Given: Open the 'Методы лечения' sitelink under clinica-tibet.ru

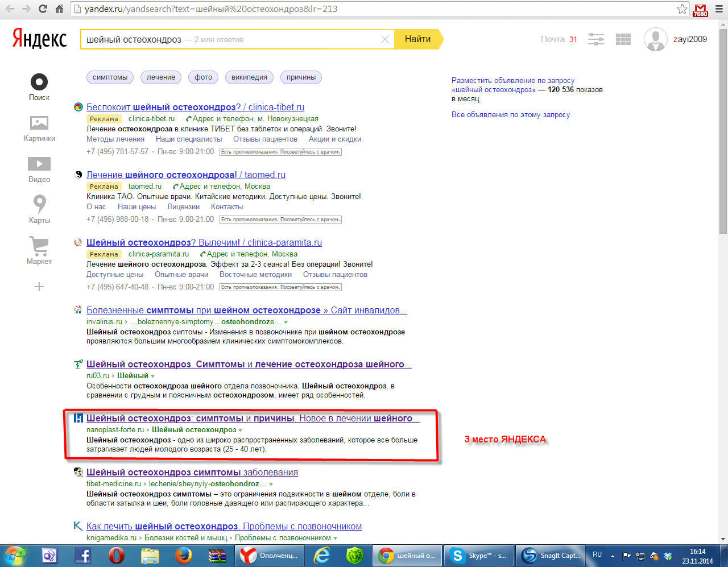Looking at the screenshot, I should point(115,139).
